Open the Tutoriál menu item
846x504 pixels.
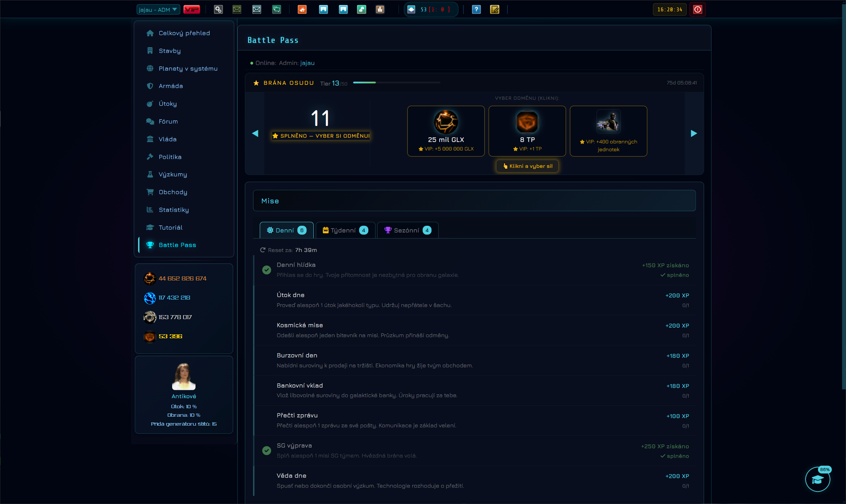point(184,228)
